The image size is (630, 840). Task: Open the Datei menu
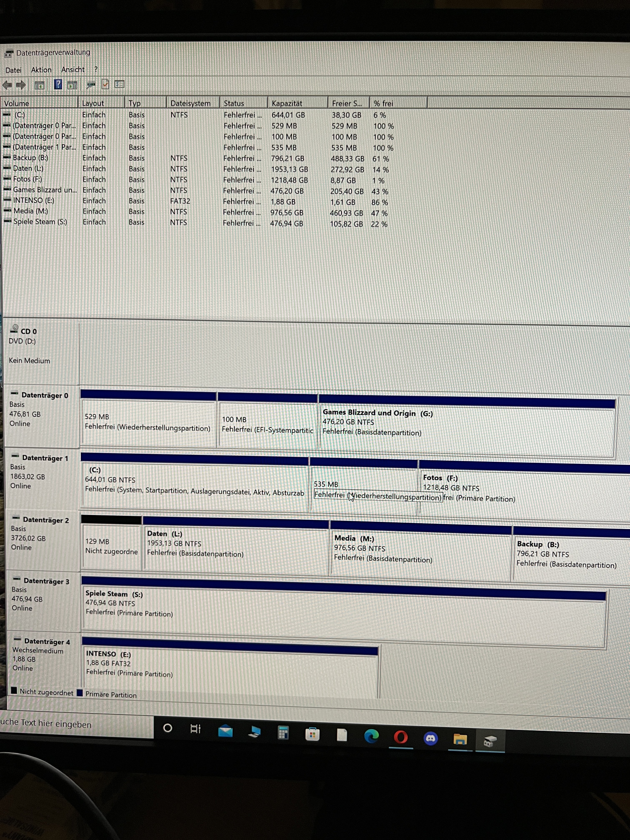[x=13, y=70]
